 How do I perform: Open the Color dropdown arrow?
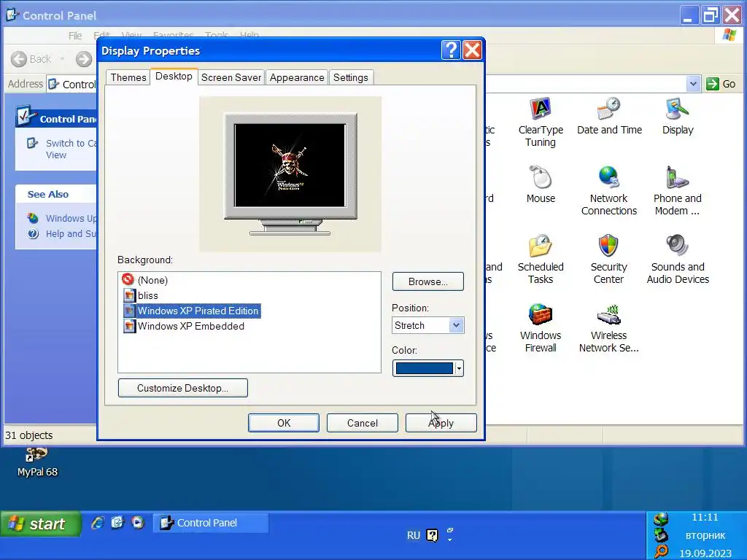459,368
